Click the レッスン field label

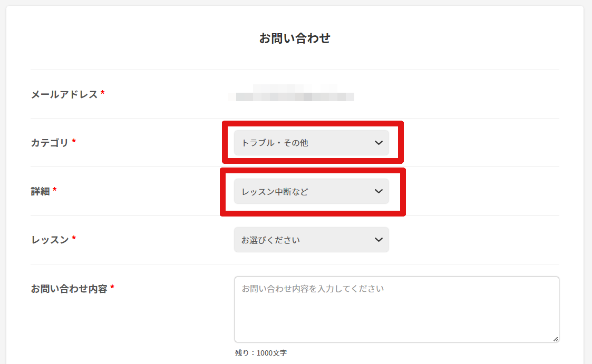pos(50,240)
